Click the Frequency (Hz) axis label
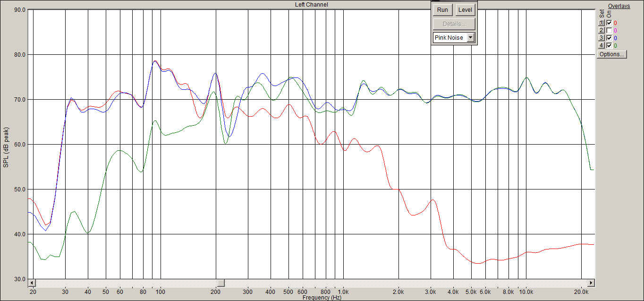The width and height of the screenshot is (644, 301). [x=322, y=298]
